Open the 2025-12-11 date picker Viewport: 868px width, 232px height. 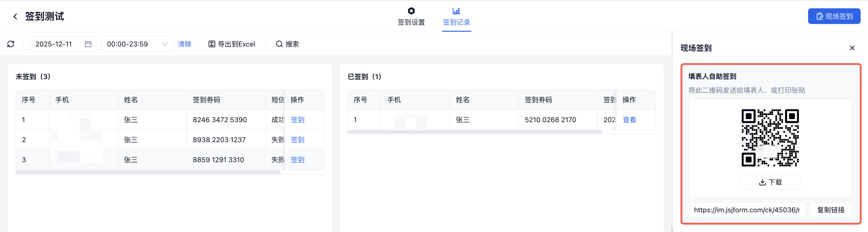[x=54, y=44]
